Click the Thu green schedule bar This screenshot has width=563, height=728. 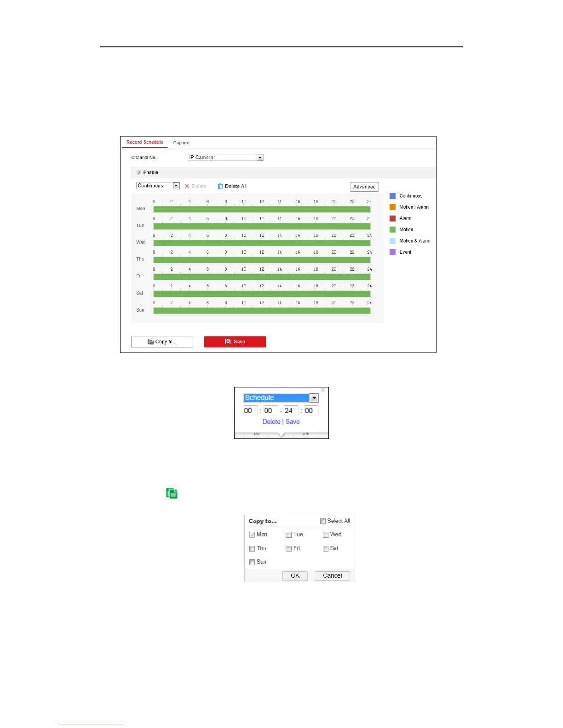coord(262,260)
